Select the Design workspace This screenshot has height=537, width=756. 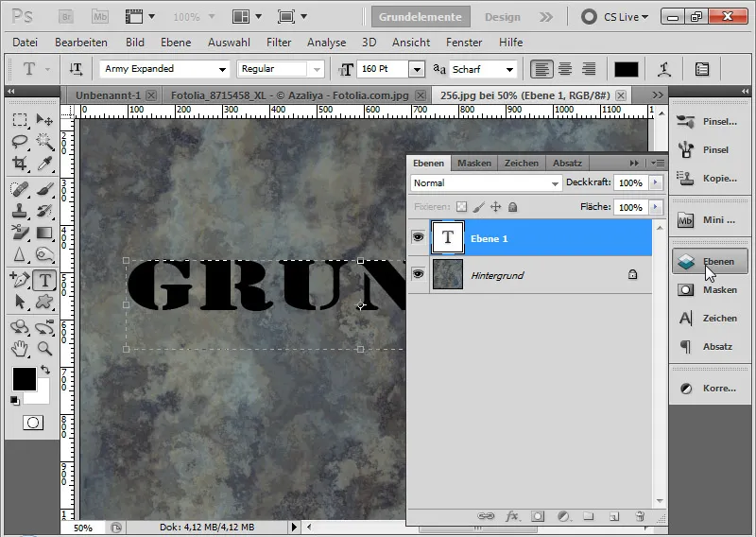click(x=503, y=17)
